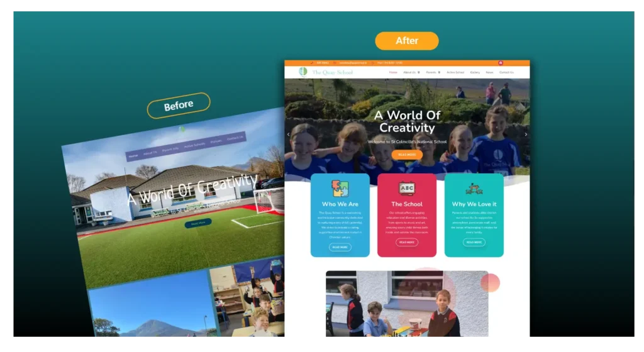Click Why We Love it heading
Screen dimensions: 644x352
(474, 204)
